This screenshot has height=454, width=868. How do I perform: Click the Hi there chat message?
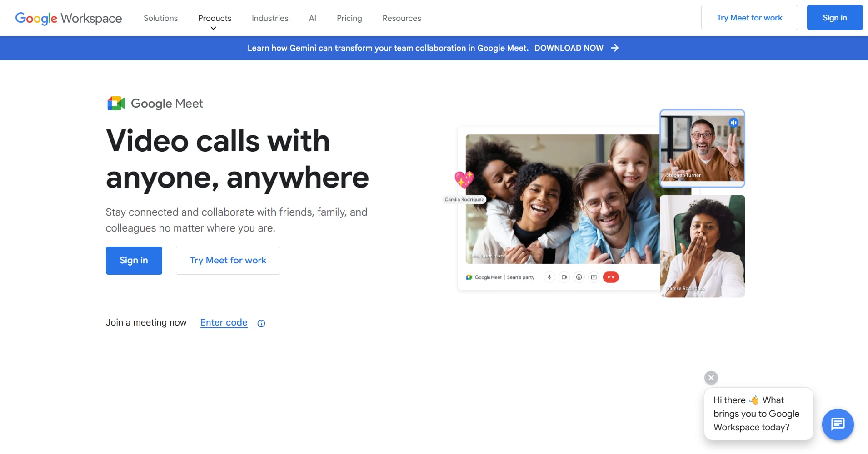(x=758, y=414)
